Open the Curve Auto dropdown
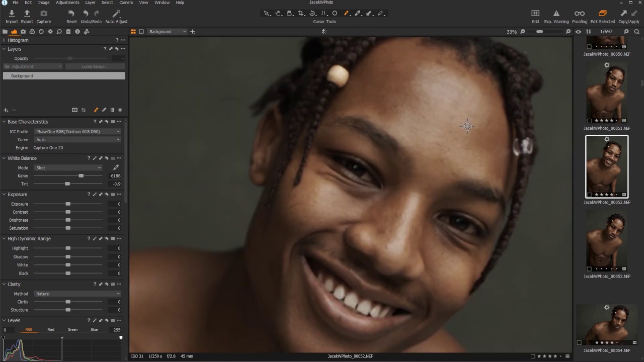 (x=77, y=140)
